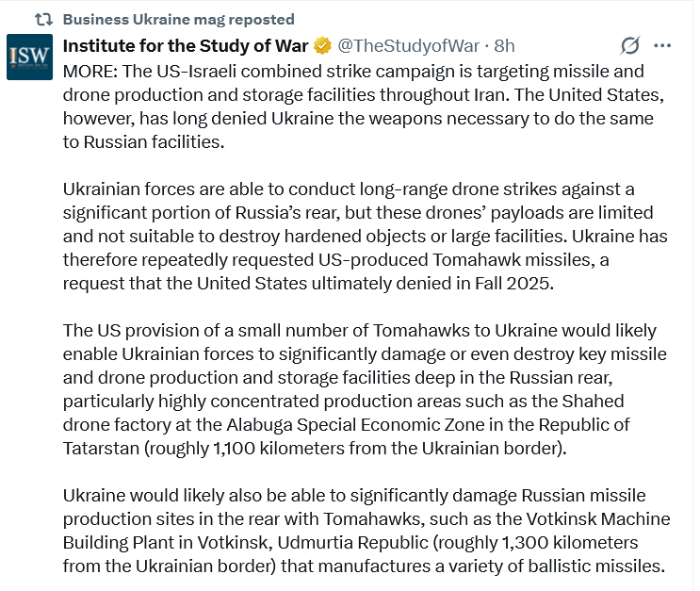Viewport: 700px width, 591px height.
Task: Open the post via the 8h timestamp
Action: coord(505,45)
